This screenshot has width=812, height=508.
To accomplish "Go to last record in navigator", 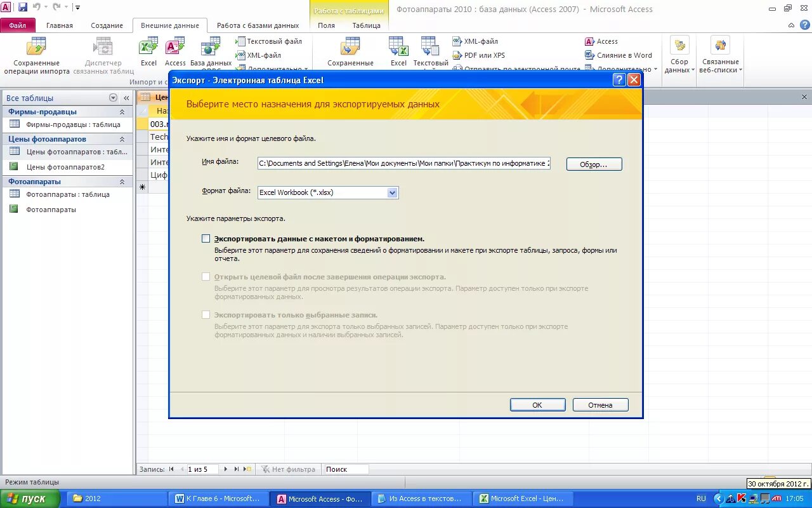I will (237, 469).
